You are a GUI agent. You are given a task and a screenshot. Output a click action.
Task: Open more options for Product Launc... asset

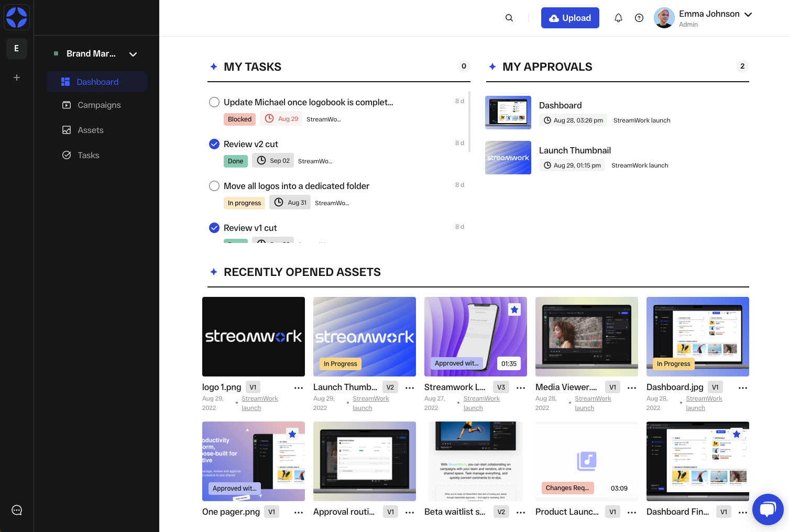tap(632, 513)
